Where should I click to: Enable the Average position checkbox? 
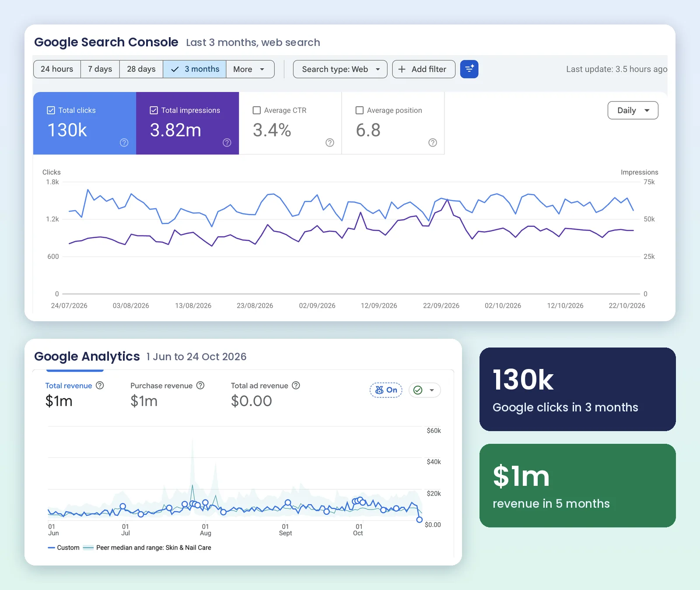point(360,110)
